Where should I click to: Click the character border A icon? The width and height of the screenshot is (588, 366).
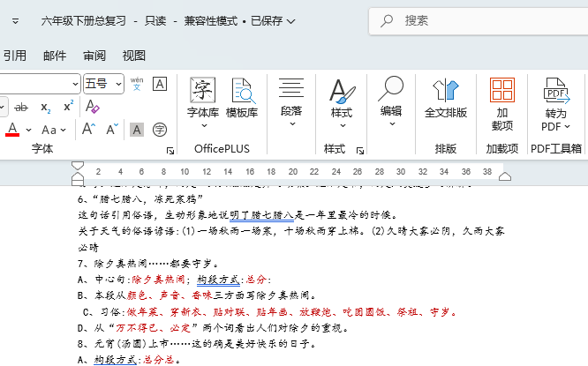tap(160, 84)
